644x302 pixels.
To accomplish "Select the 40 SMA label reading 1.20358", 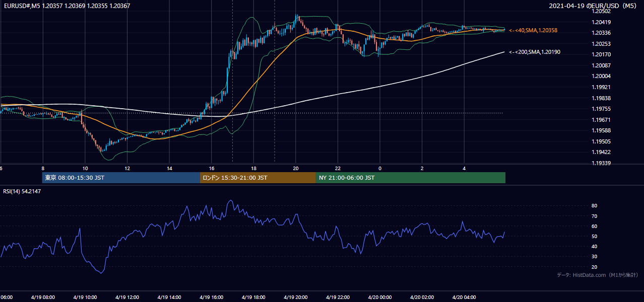I will [533, 31].
